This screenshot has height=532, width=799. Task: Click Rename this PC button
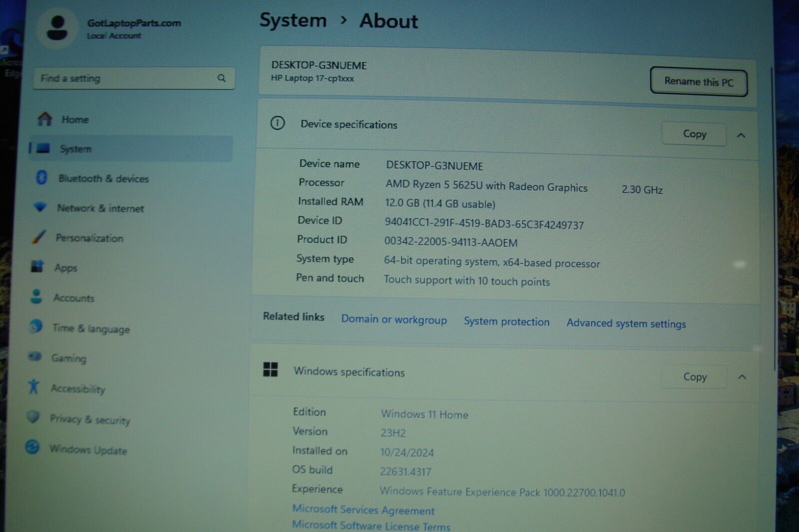point(699,81)
